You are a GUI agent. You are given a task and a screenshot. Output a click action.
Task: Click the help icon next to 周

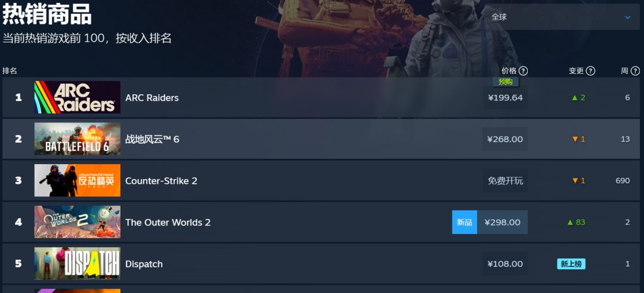635,71
